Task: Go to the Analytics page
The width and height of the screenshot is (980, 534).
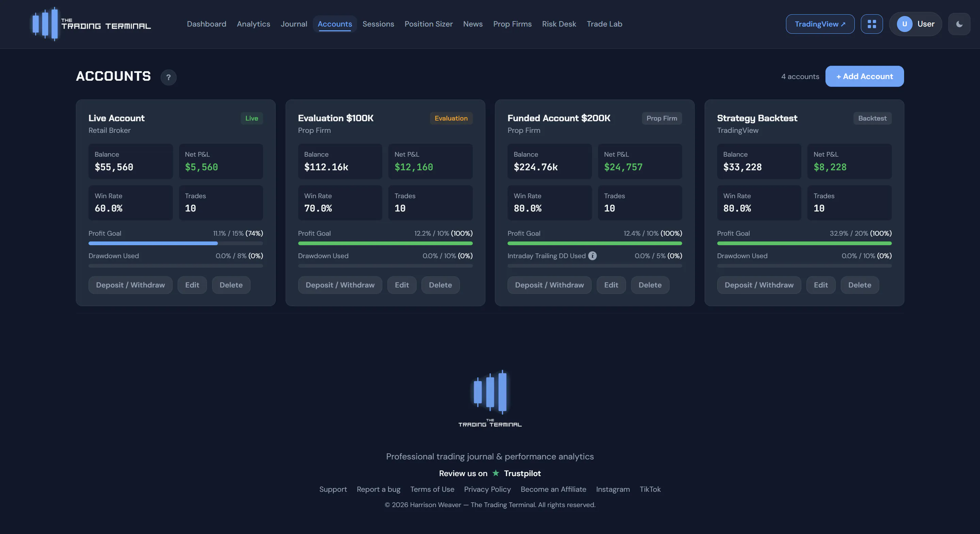Action: pos(253,24)
